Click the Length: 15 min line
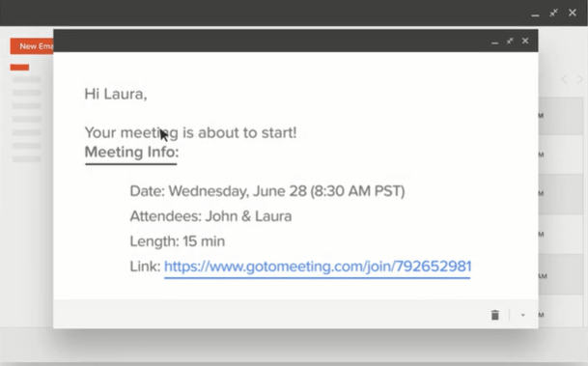Screen dimensions: 588x366 click(178, 241)
